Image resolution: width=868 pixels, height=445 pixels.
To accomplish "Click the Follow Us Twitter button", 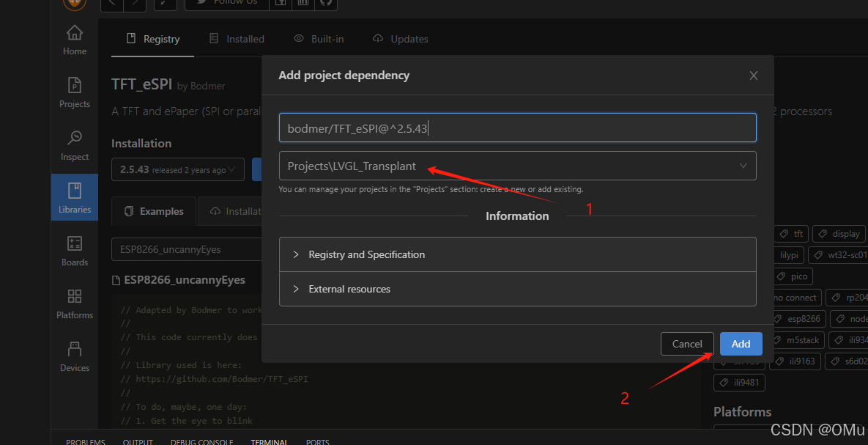I will (x=227, y=3).
